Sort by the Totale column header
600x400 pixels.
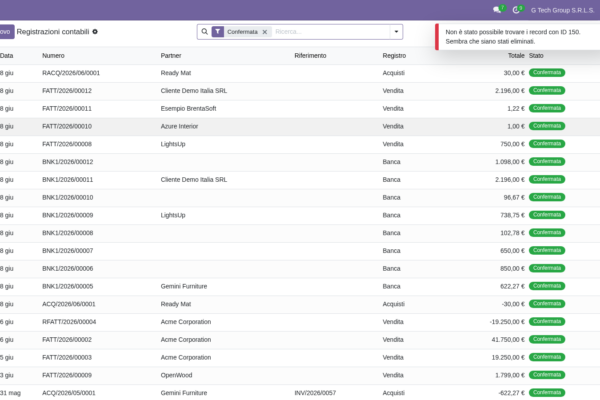click(516, 56)
